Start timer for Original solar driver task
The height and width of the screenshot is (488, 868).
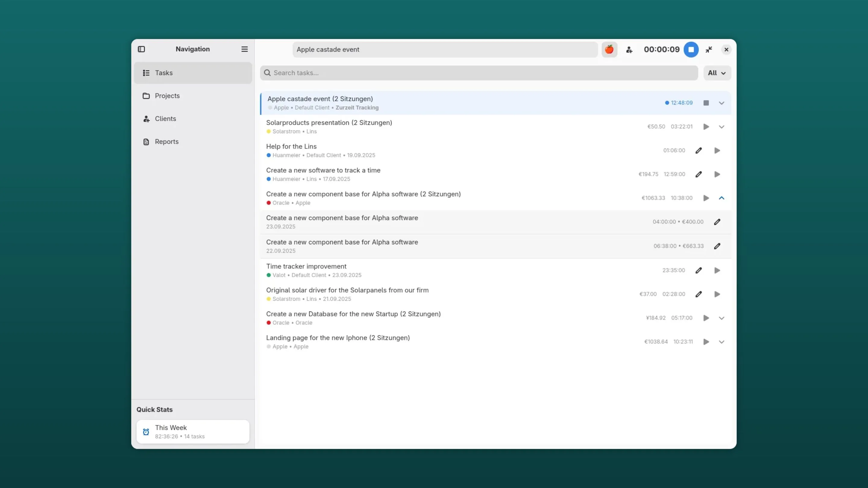[x=717, y=294]
